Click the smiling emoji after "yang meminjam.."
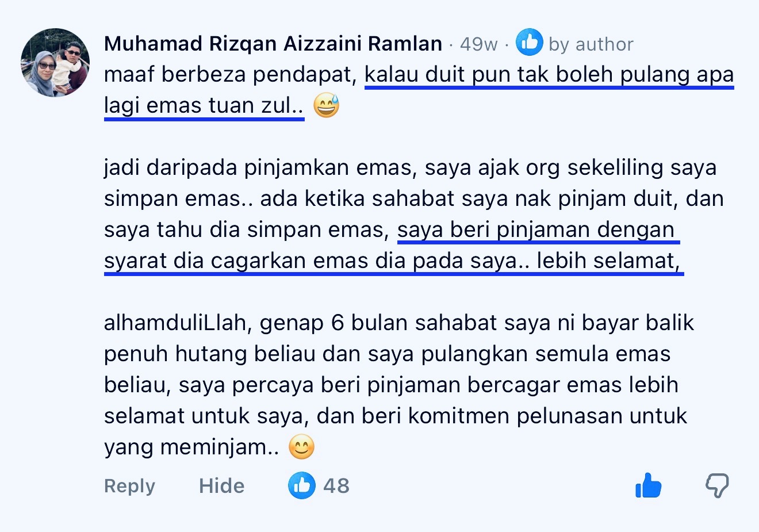Viewport: 759px width, 532px height. click(x=301, y=447)
